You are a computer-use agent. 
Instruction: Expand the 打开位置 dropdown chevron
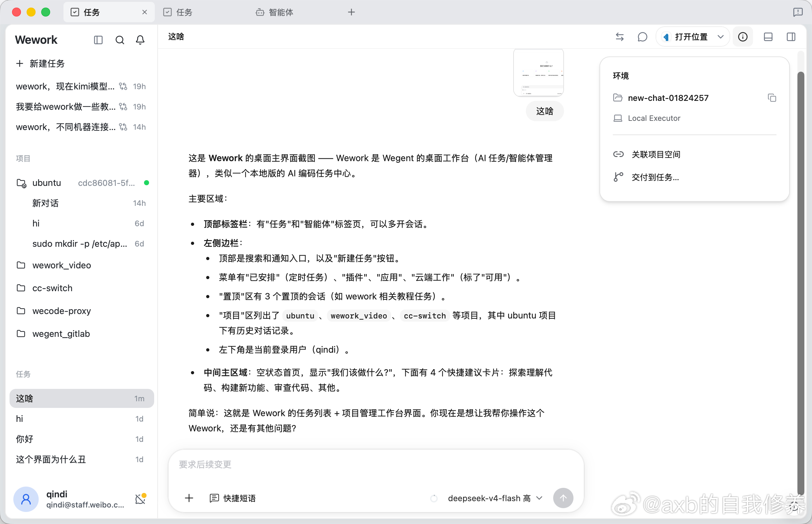[721, 37]
